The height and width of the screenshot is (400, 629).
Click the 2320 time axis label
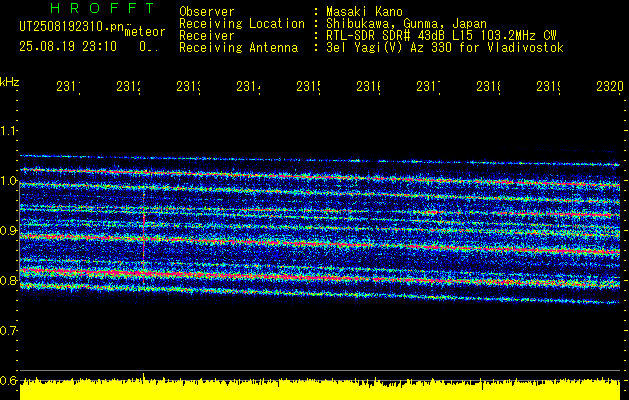(x=610, y=87)
